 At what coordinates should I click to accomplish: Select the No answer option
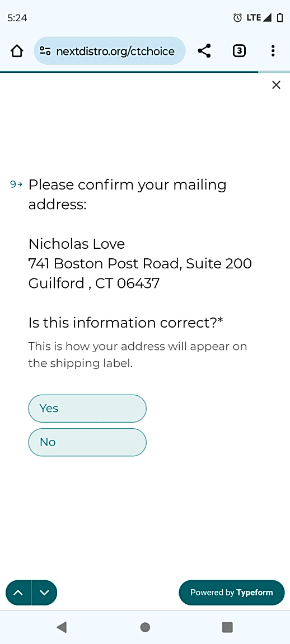(87, 442)
